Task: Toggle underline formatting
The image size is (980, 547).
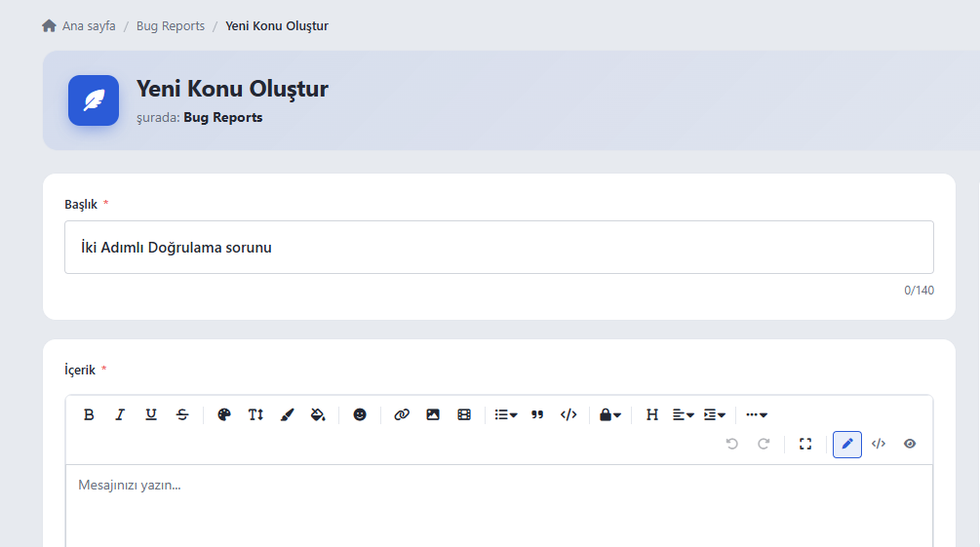Action: pos(151,414)
